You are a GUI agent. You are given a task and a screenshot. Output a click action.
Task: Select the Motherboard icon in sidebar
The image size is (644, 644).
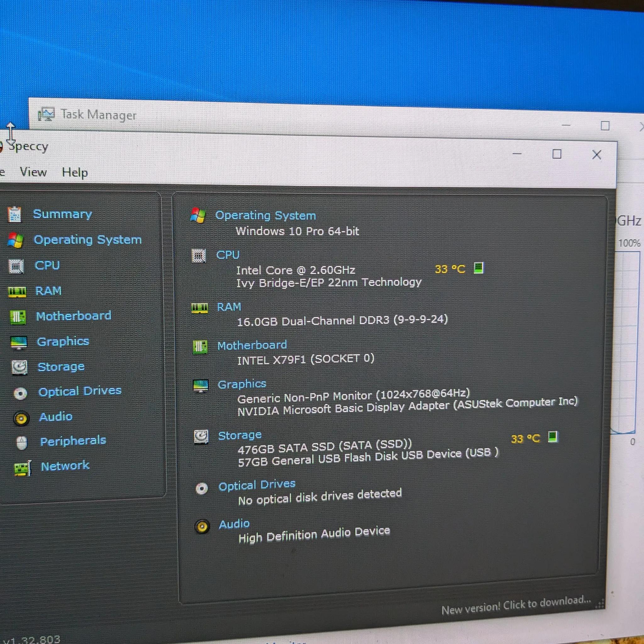point(18,317)
